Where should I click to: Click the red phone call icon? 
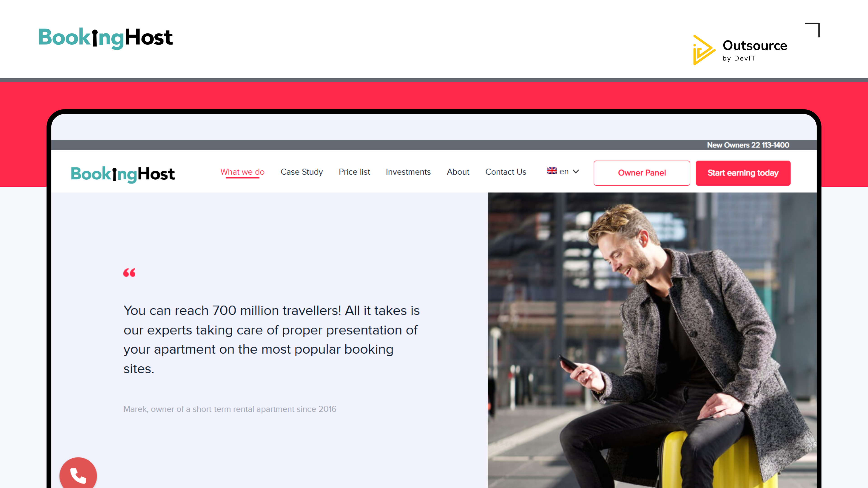[x=78, y=474]
